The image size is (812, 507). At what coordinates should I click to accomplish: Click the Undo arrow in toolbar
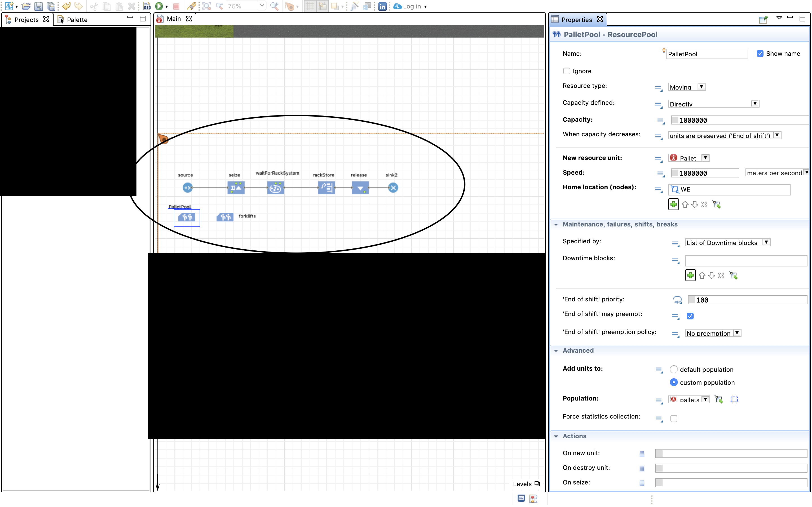(66, 6)
